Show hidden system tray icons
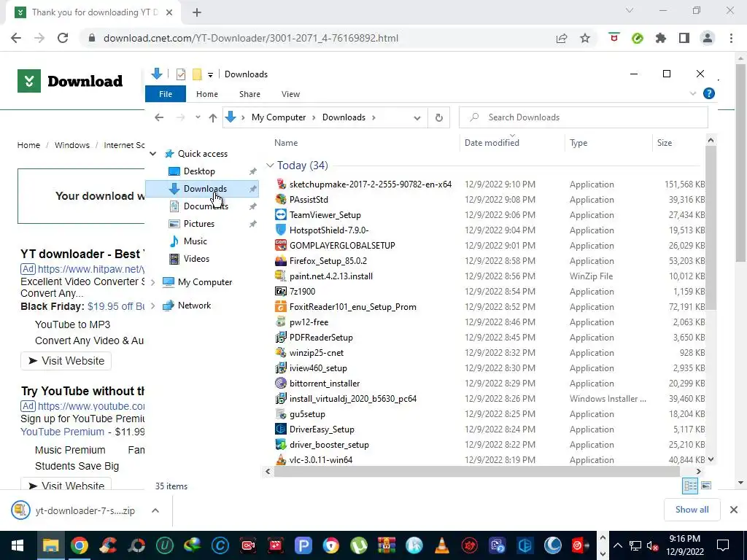This screenshot has width=747, height=560. pos(617,545)
